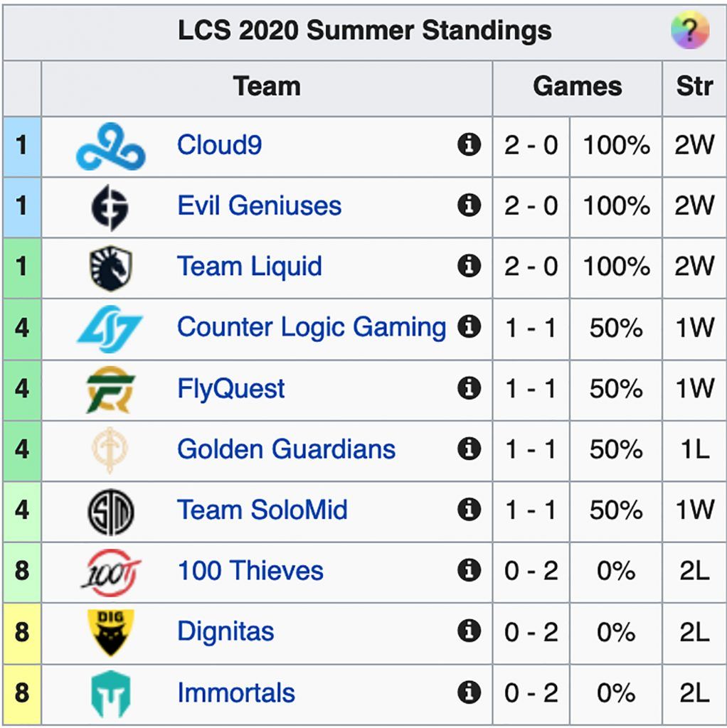Click the Dignitas owl logo
This screenshot has height=728, width=727.
click(111, 632)
